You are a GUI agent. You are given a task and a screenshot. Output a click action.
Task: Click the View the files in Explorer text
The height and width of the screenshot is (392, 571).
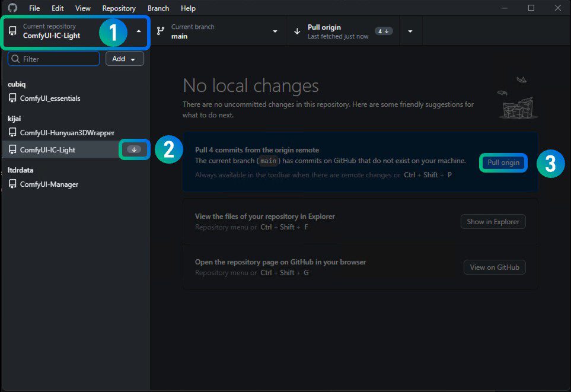[x=264, y=216]
